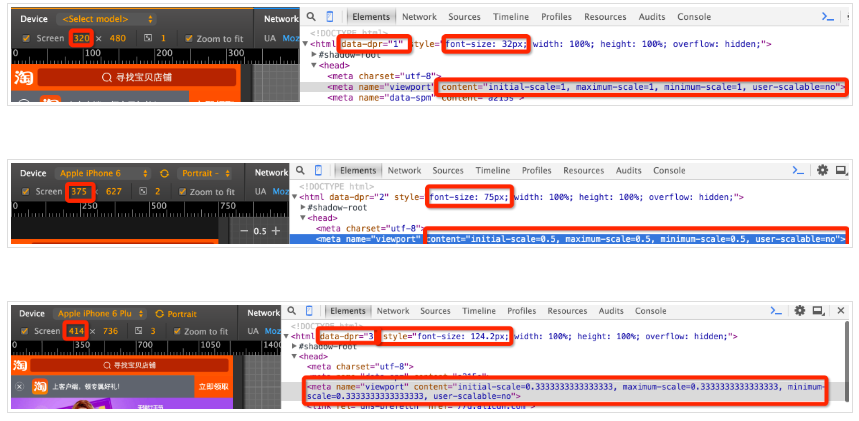Open the Apple iPhone 6 Plu device dropdown

(x=100, y=314)
